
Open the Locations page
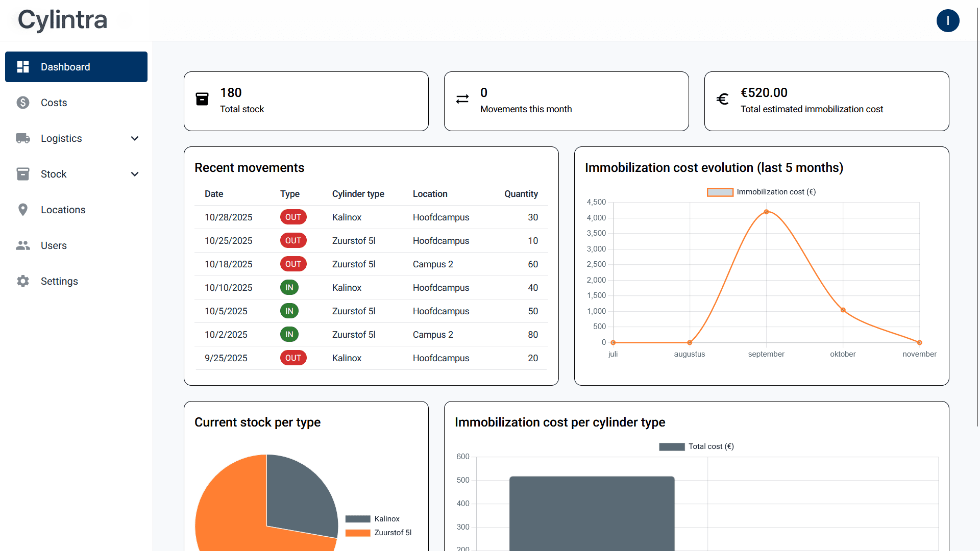[63, 210]
